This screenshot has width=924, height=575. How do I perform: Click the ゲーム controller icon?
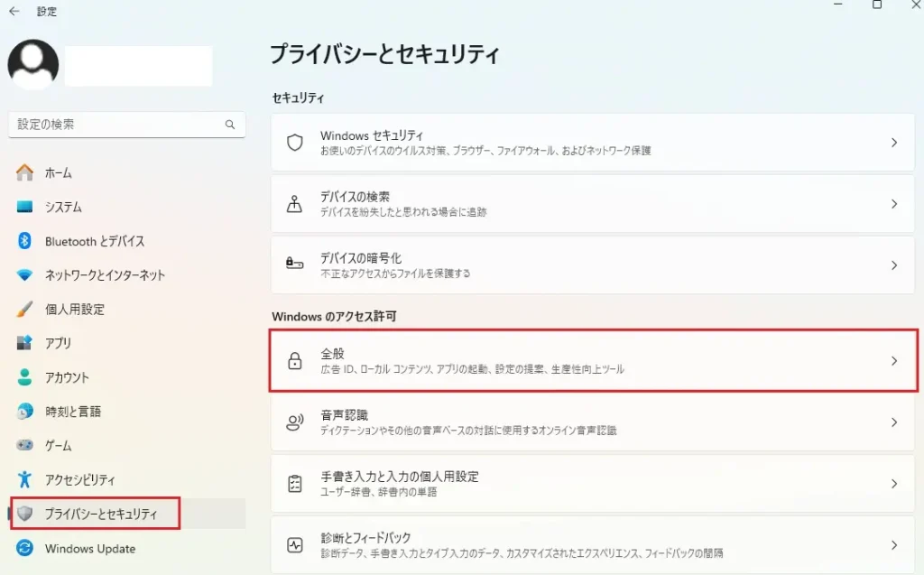tap(24, 445)
